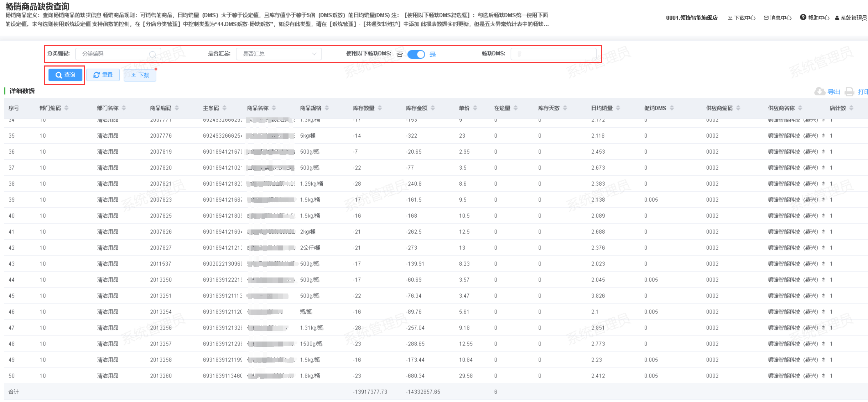Open the 下载中心 download center
868x402 pixels.
point(741,18)
